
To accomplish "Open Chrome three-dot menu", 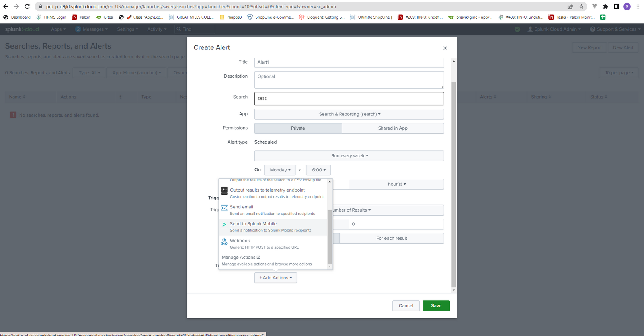I will tap(638, 6).
